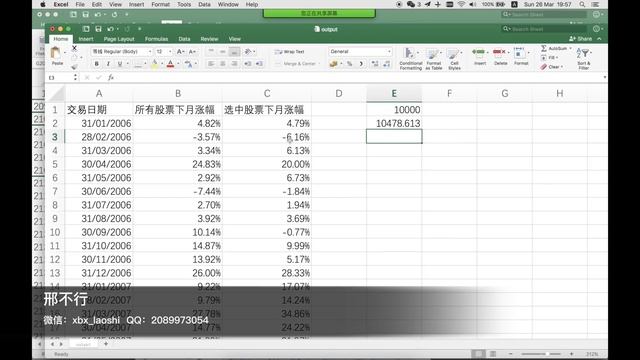Collapse the ribbon with chevron
640x360 pixels.
pyautogui.click(x=599, y=39)
